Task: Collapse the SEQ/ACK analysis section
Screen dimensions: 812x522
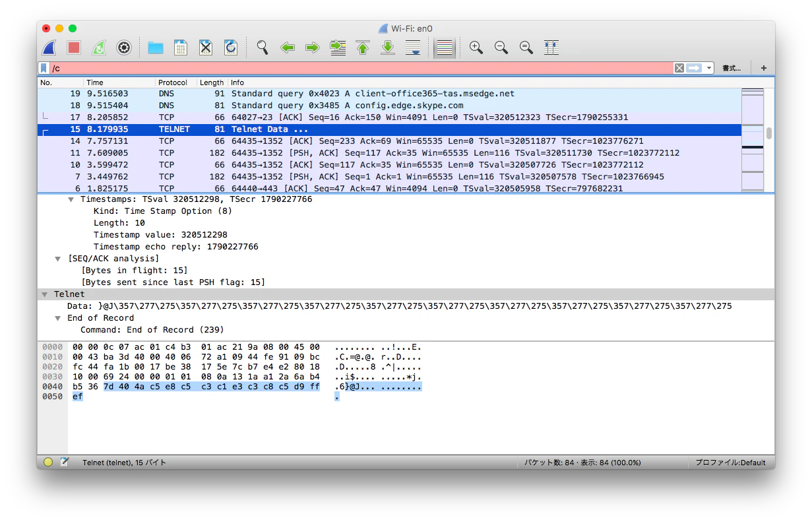Action: [x=58, y=259]
